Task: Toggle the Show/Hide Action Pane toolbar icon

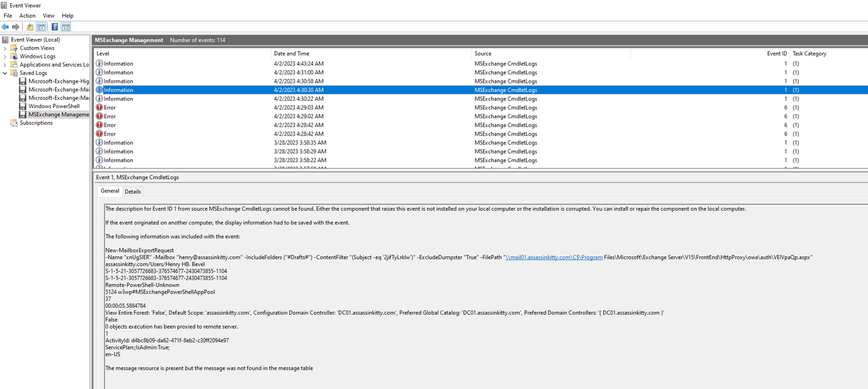Action: [x=66, y=27]
